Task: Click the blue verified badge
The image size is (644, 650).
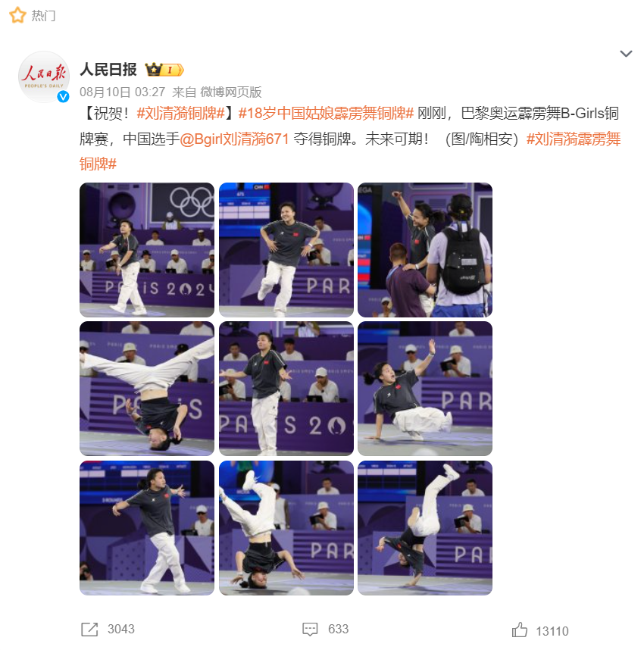Action: [63, 96]
